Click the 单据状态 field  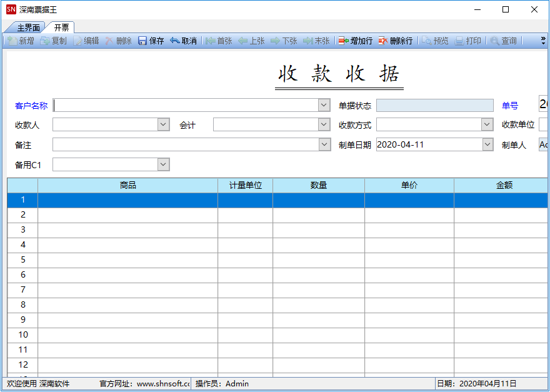435,105
